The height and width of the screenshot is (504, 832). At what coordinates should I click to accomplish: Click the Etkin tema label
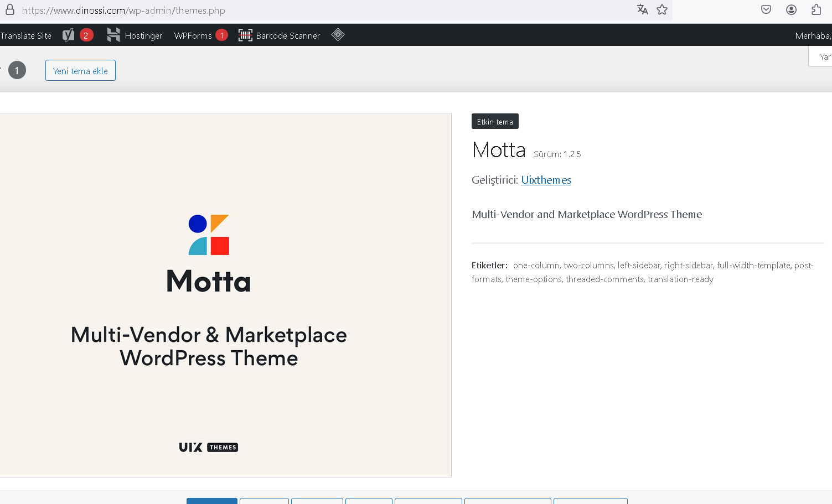495,121
